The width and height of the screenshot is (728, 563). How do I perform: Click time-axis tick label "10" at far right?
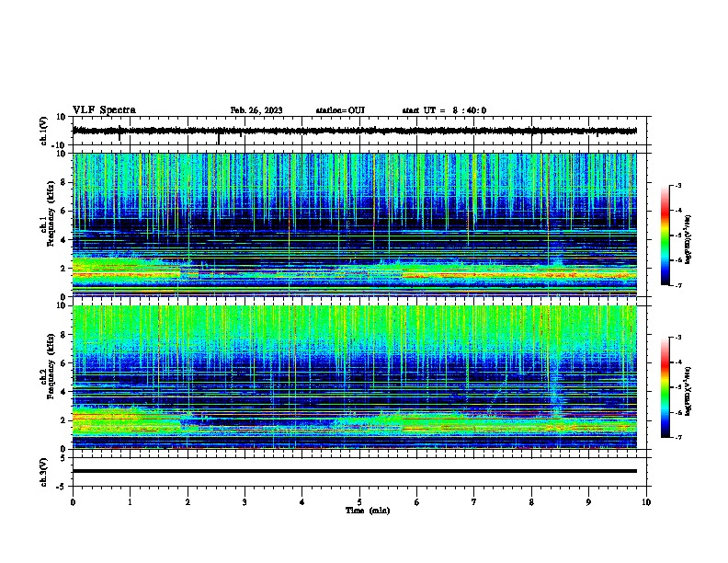click(646, 502)
